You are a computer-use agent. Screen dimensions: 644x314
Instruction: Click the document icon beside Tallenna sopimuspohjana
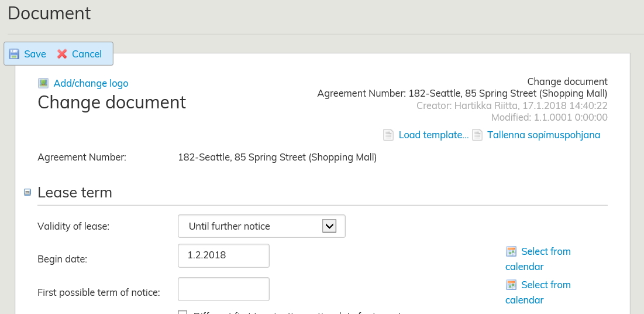click(477, 135)
